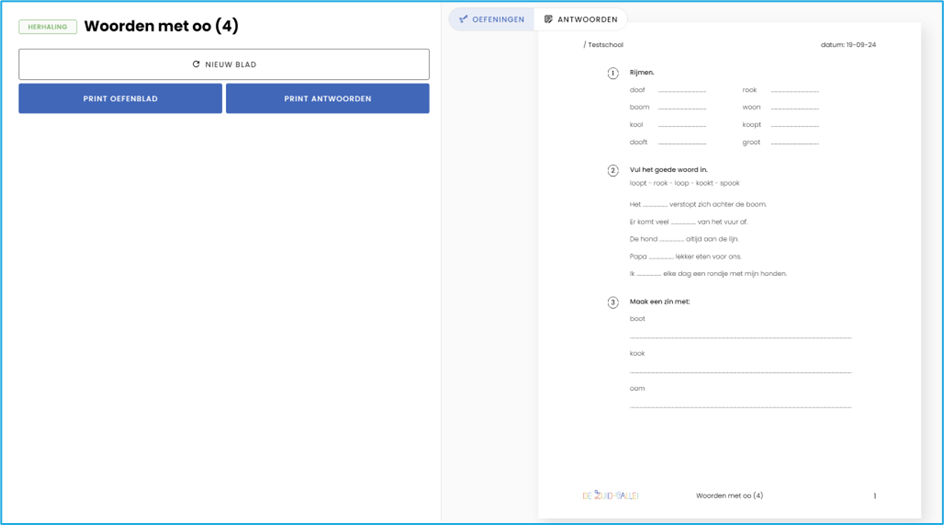Click the date text 'datum: 19-09-24'

pos(848,45)
